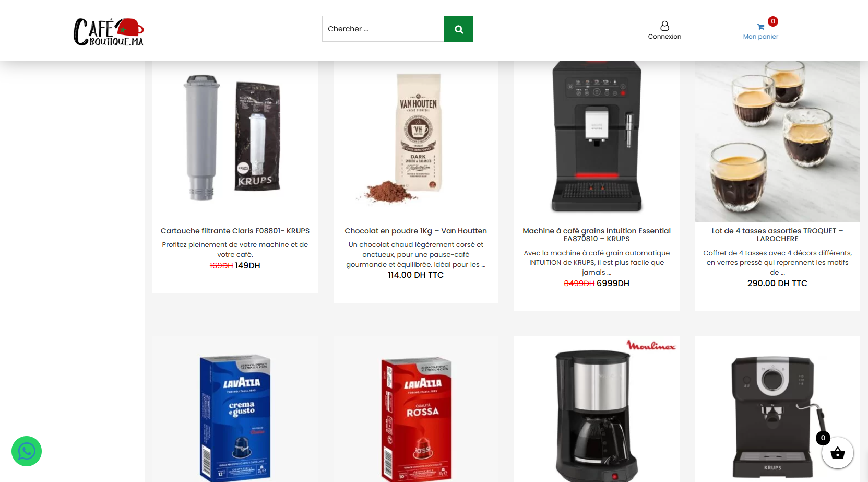The image size is (868, 482).
Task: Open Machine à café grains Intuition Essential link
Action: pyautogui.click(x=597, y=234)
